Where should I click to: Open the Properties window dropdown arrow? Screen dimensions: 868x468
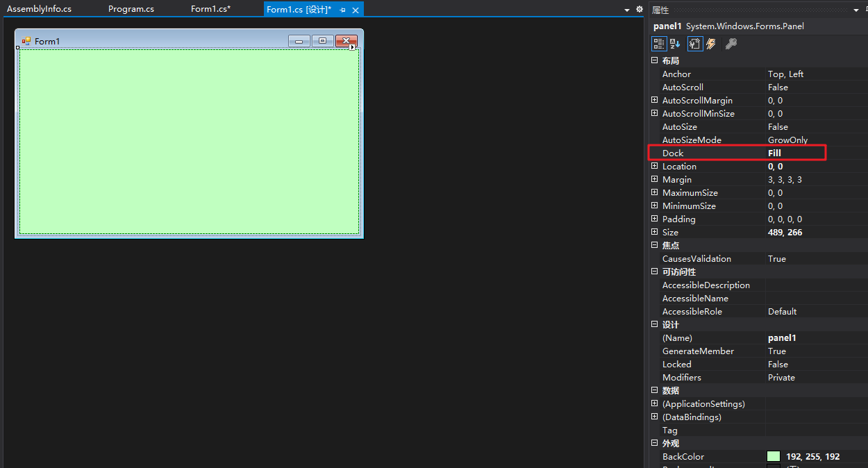[856, 9]
